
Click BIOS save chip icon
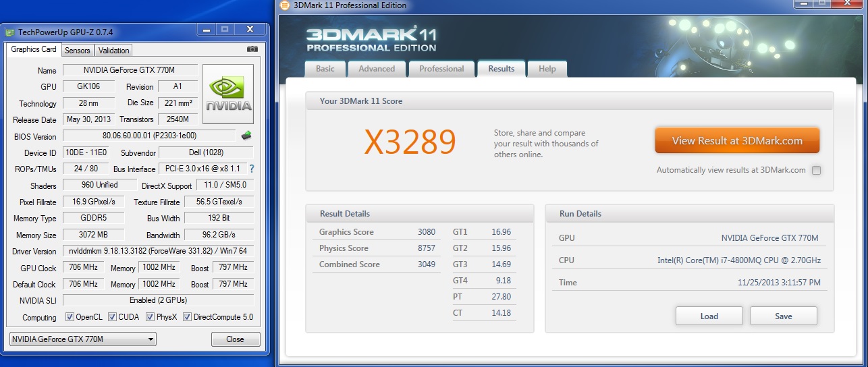point(246,136)
